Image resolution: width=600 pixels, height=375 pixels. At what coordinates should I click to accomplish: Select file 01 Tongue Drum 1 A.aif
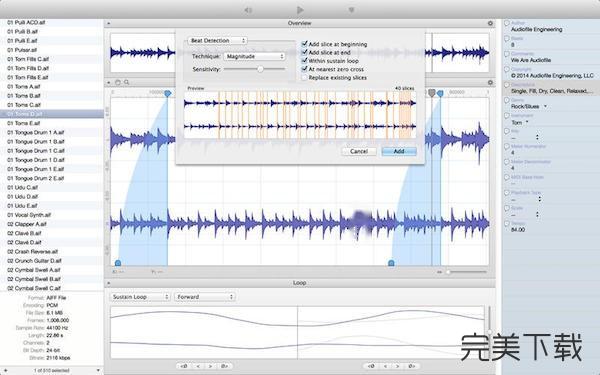pyautogui.click(x=52, y=132)
